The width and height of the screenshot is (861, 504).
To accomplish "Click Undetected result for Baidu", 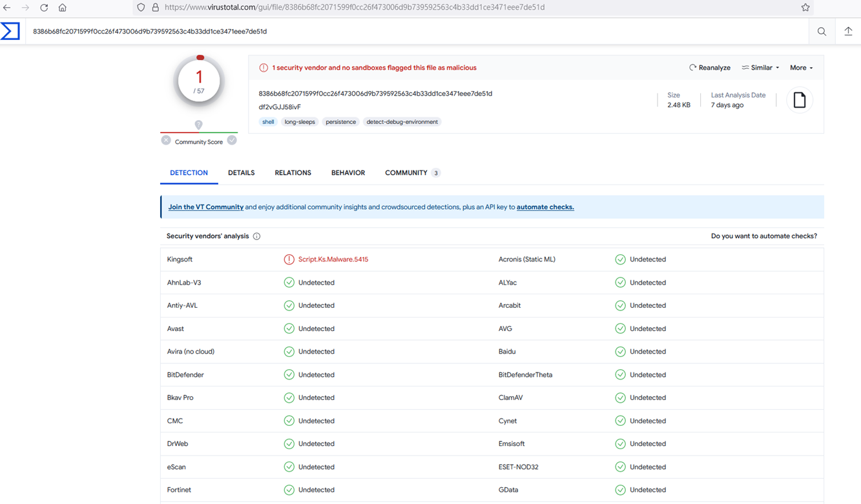I will point(648,352).
